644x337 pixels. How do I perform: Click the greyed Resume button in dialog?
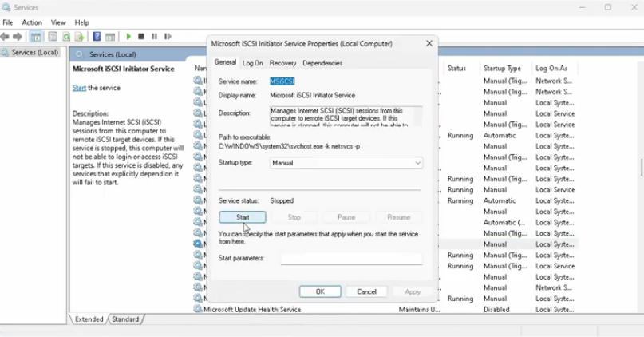click(398, 217)
